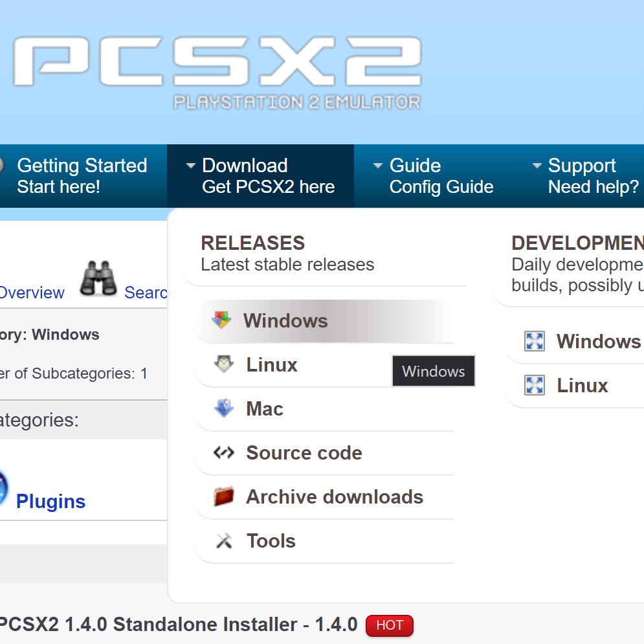Click the Source code brackets icon

click(224, 452)
